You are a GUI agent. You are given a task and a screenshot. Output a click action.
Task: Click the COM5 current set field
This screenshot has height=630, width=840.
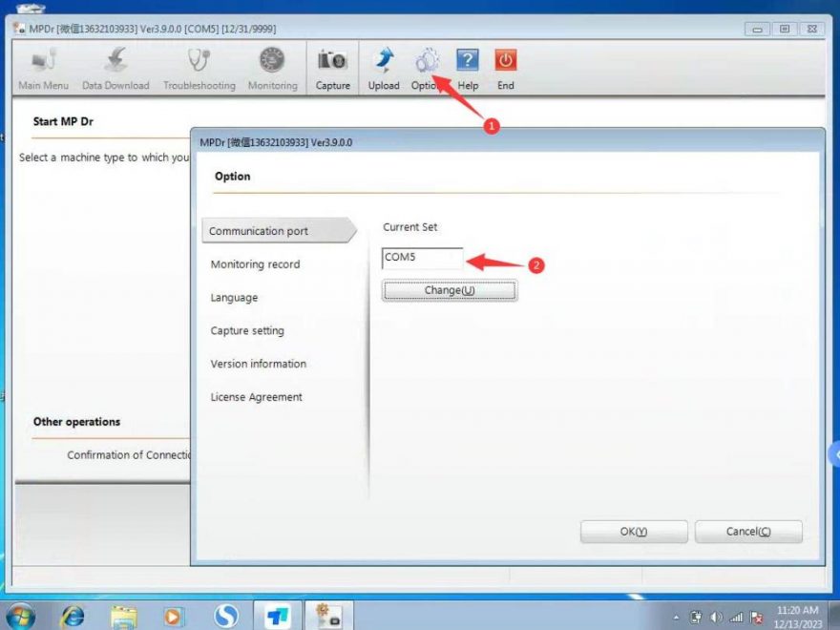[x=422, y=258]
